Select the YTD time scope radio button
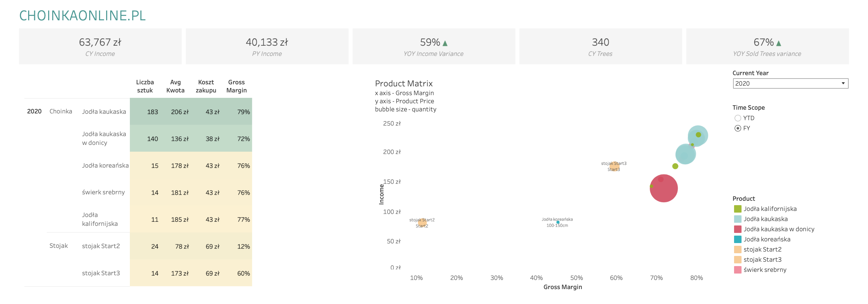Image resolution: width=868 pixels, height=304 pixels. click(738, 118)
